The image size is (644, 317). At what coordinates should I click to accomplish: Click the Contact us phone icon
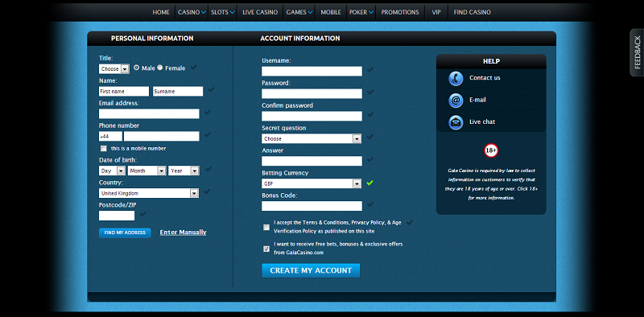(x=456, y=78)
